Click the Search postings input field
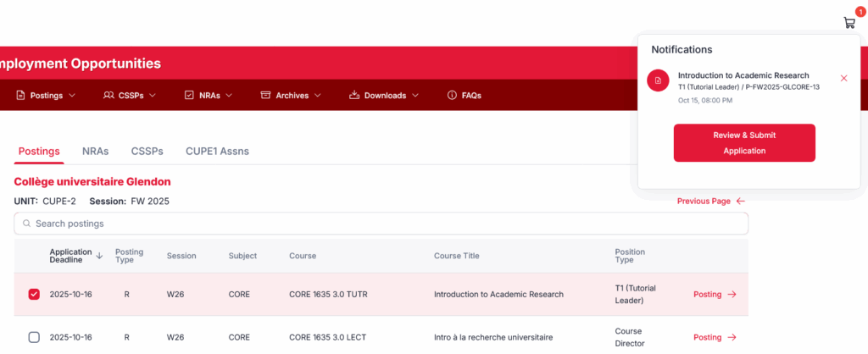 coord(381,224)
